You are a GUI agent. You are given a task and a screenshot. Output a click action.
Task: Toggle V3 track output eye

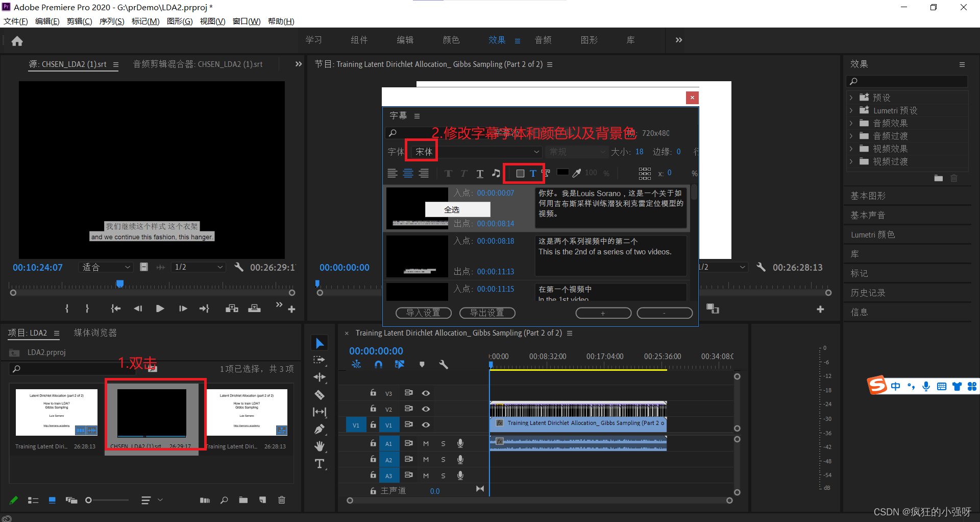pyautogui.click(x=426, y=393)
